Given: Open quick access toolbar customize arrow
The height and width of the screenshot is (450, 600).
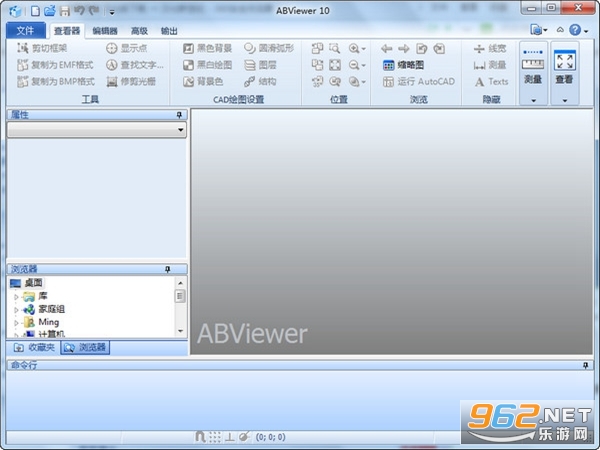Looking at the screenshot, I should pyautogui.click(x=112, y=12).
